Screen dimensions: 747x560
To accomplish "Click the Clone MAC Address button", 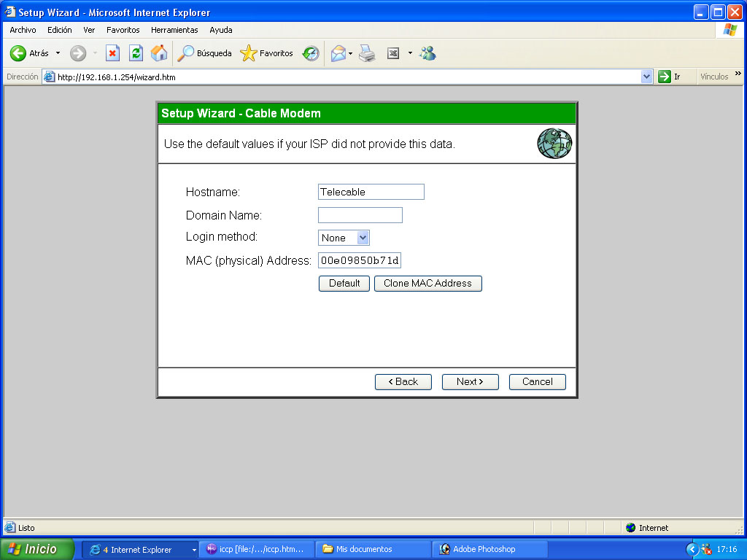I will click(x=427, y=284).
